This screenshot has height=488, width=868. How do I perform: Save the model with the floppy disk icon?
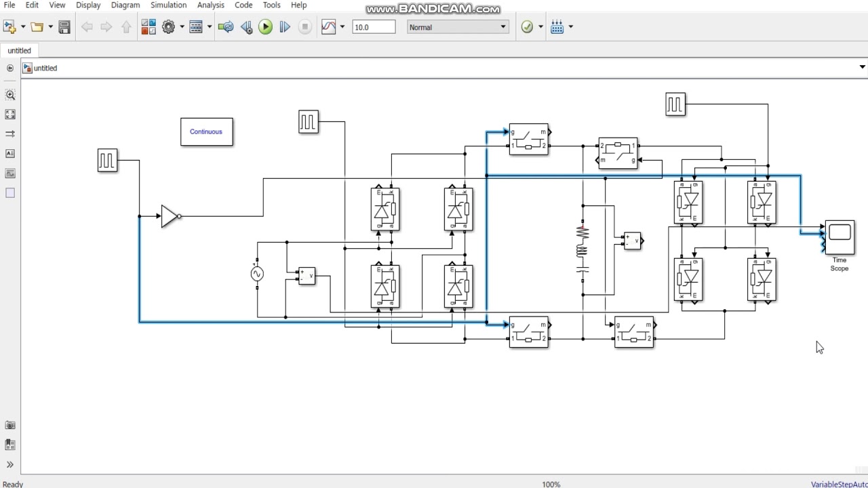tap(64, 27)
